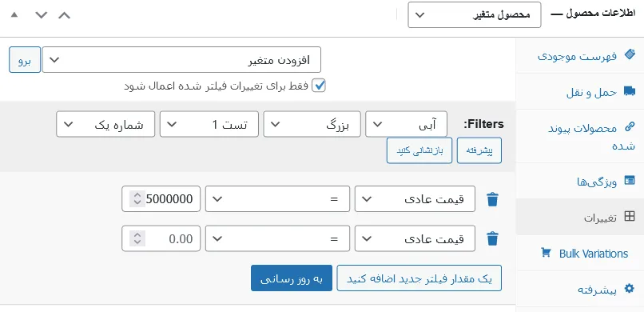
Task: Delete second قیمت عادی row with trash icon
Action: click(492, 239)
